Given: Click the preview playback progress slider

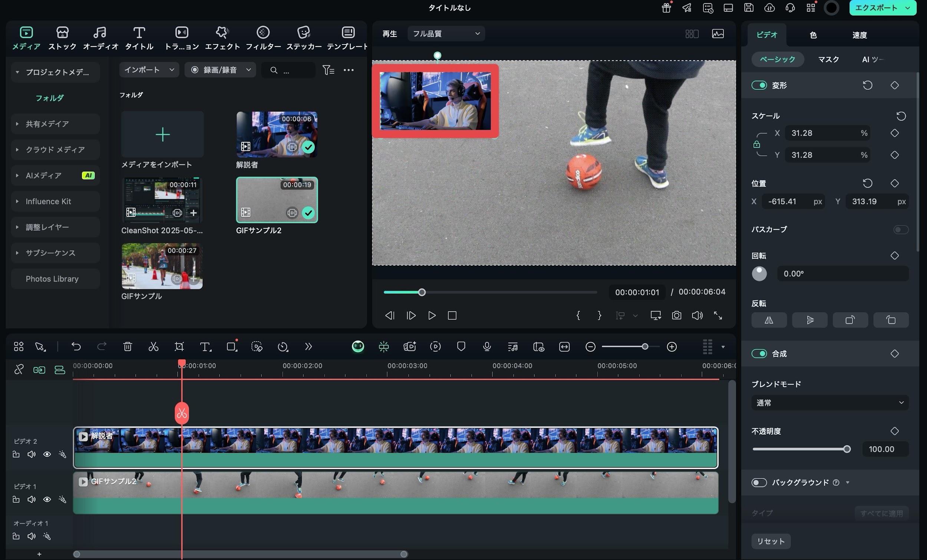Looking at the screenshot, I should (490, 292).
